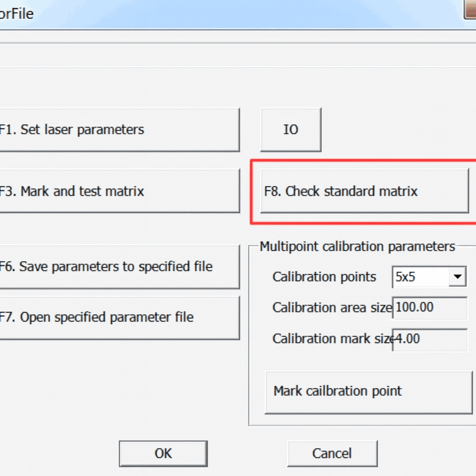Click the dialog title text in title bar

[x=17, y=14]
